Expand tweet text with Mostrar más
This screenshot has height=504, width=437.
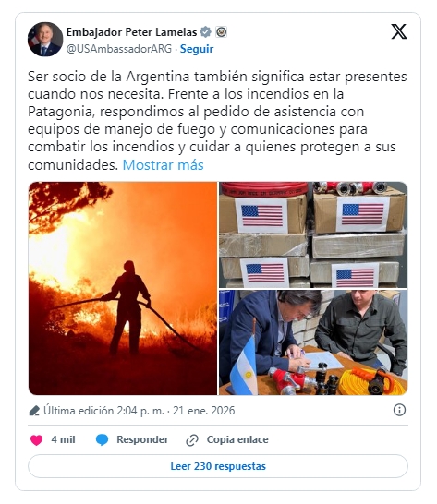click(x=164, y=165)
